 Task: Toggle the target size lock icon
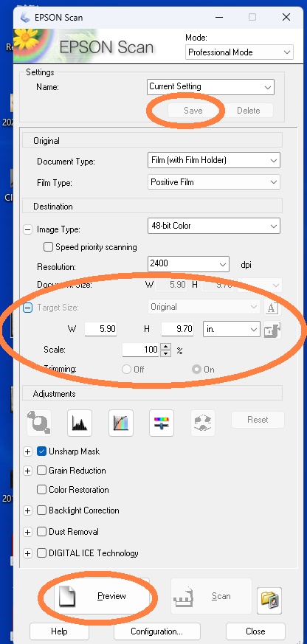[272, 330]
